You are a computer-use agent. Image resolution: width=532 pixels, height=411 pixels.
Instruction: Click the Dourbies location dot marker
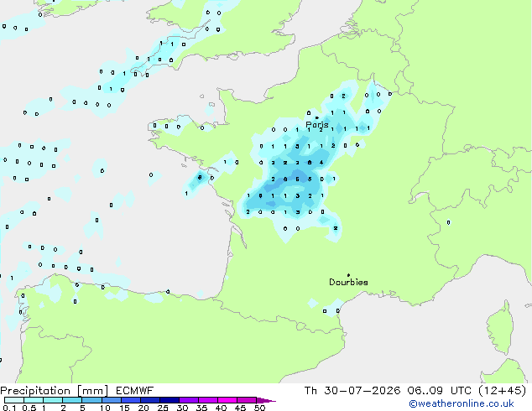point(348,275)
